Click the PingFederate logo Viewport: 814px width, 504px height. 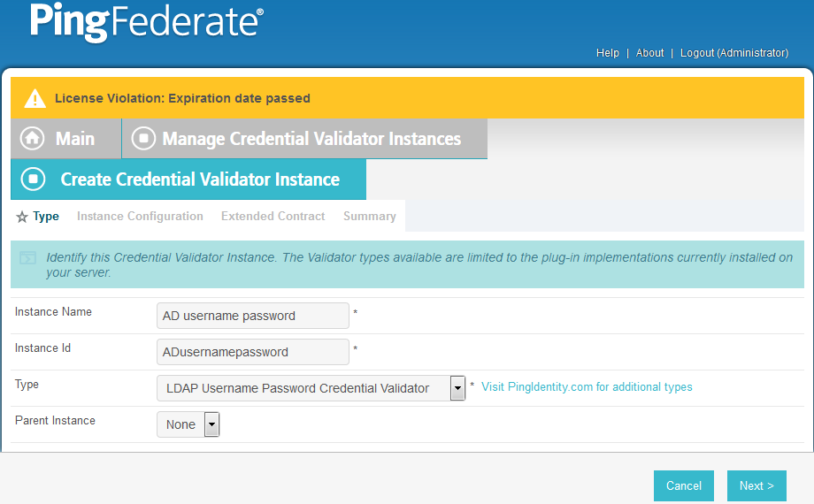tap(147, 22)
